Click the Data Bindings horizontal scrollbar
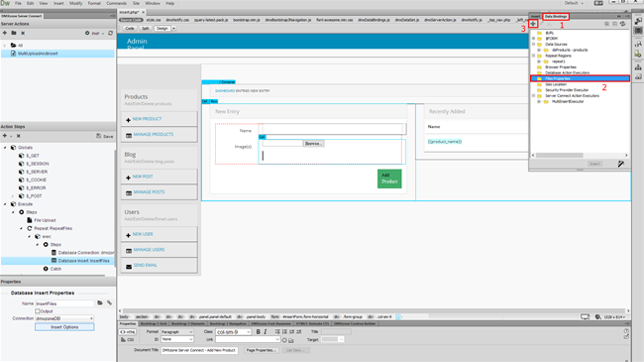 (560, 155)
